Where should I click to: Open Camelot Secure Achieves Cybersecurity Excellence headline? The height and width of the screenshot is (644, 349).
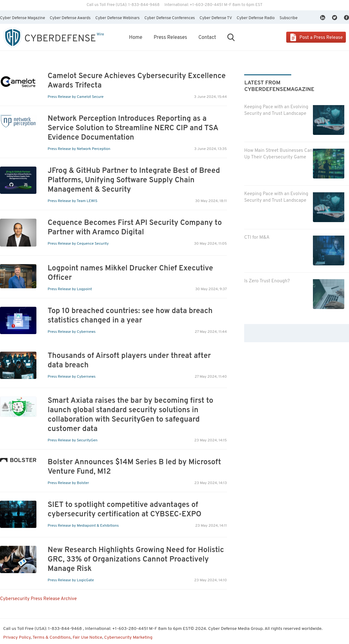pos(137,80)
